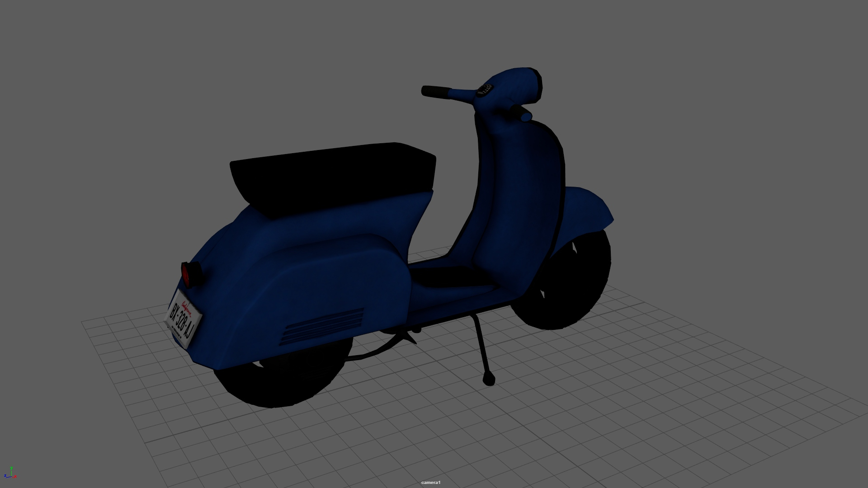Select the scooter's BX-328-AJ license plate
The image size is (868, 488).
click(183, 319)
